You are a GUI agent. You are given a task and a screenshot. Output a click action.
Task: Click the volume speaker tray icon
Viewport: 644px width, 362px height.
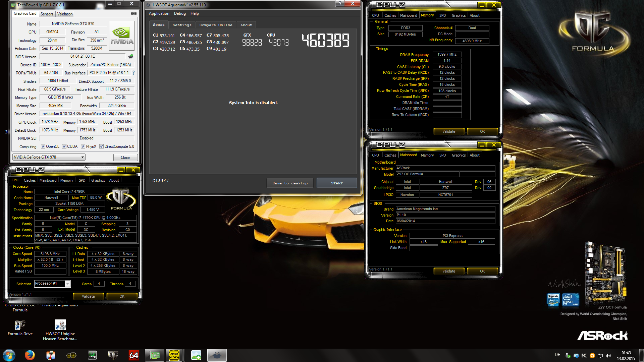click(x=608, y=356)
